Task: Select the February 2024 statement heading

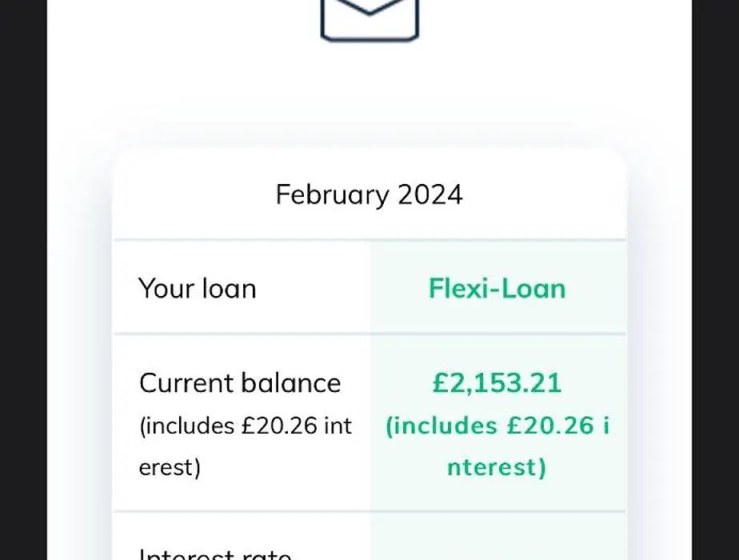Action: 369,194
